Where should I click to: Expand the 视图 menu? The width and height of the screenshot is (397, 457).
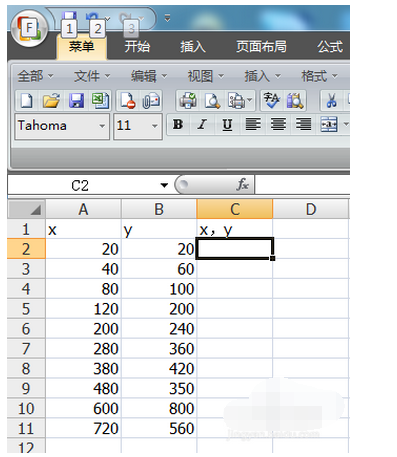[206, 76]
